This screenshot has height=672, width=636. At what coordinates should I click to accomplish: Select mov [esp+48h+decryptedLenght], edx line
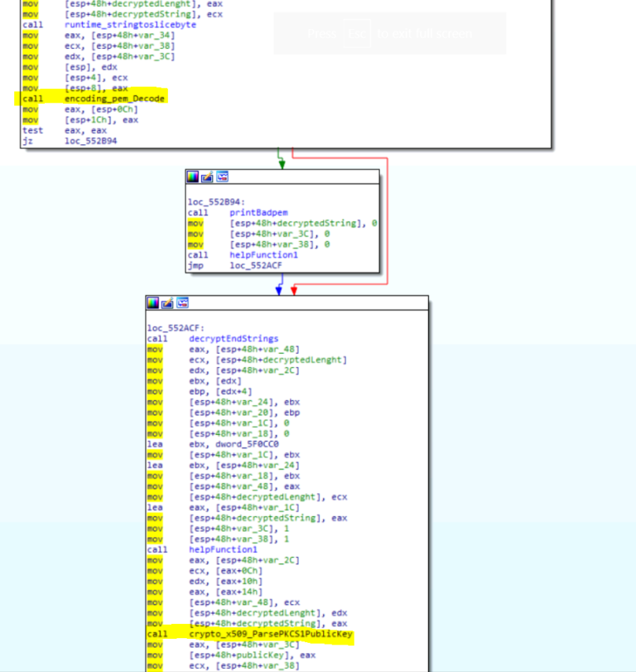(x=247, y=613)
